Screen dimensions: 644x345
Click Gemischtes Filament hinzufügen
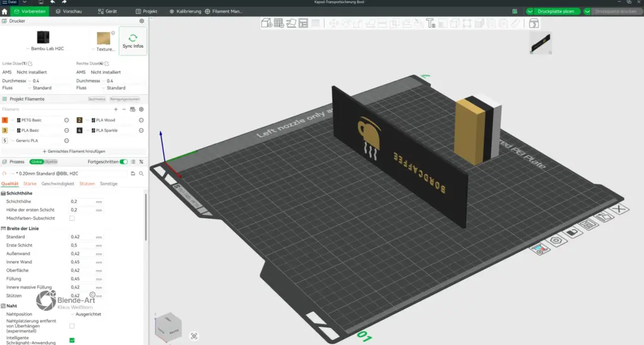pos(74,151)
